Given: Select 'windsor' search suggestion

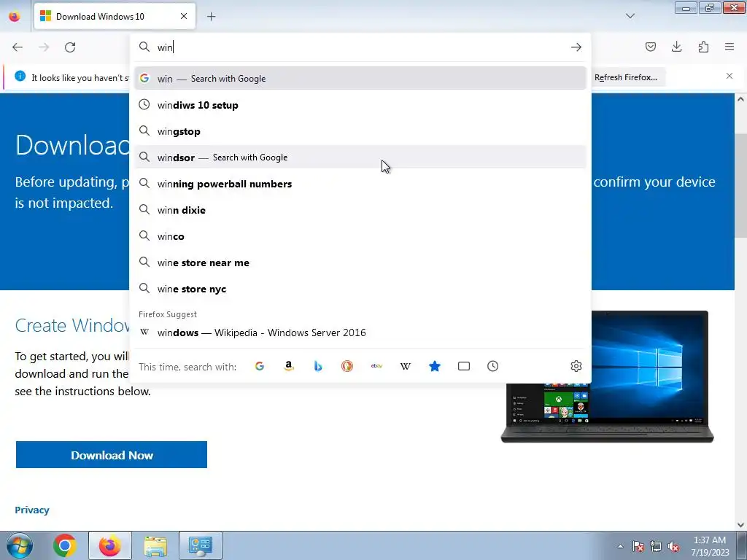Looking at the screenshot, I should 360,157.
